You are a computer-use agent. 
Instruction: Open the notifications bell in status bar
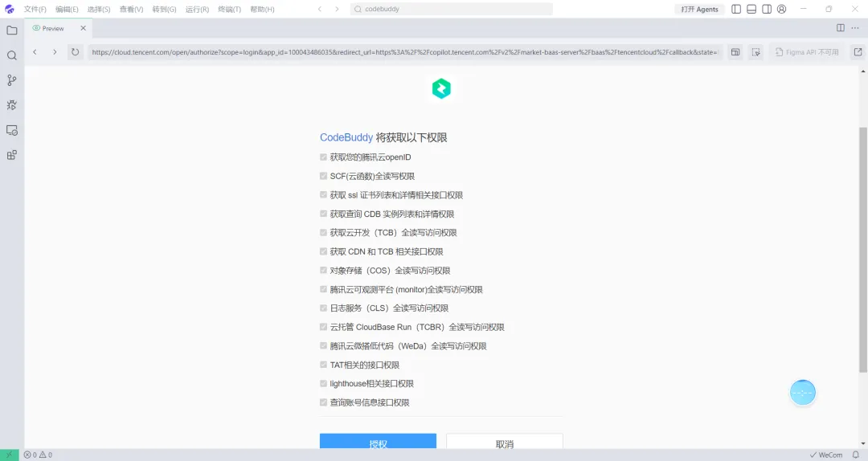pos(855,455)
